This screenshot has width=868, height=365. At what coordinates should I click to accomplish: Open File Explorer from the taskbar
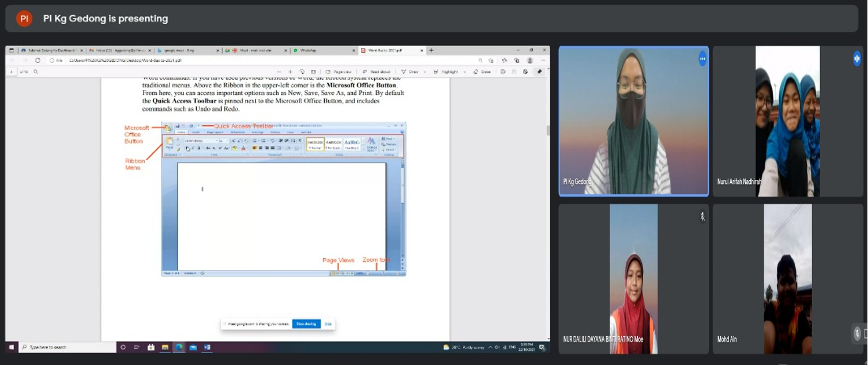click(165, 347)
